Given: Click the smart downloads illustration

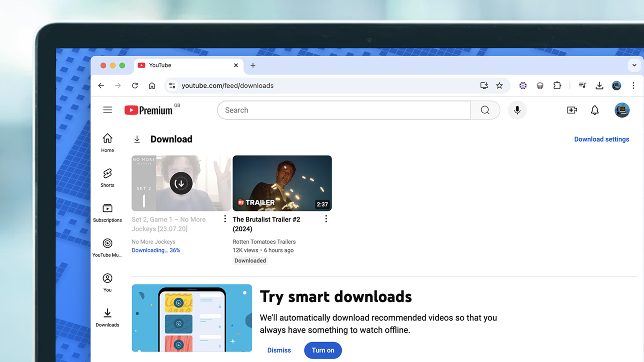Looking at the screenshot, I should point(192,318).
